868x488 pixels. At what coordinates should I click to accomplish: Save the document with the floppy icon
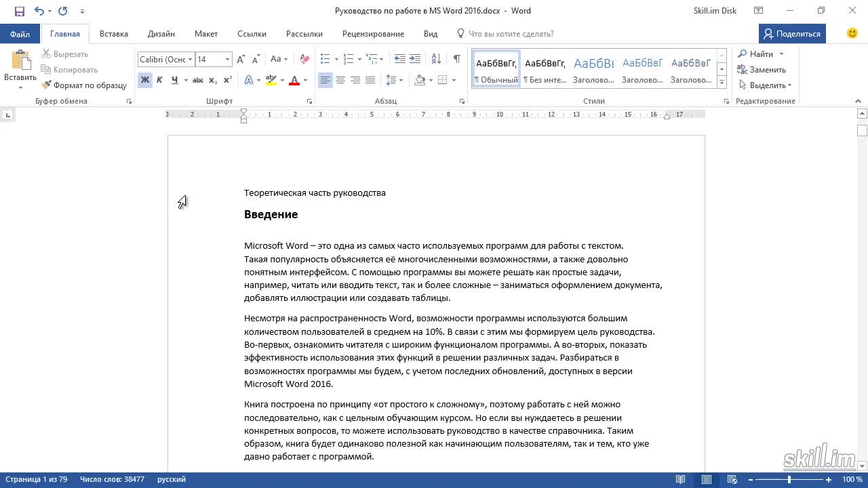click(x=20, y=11)
